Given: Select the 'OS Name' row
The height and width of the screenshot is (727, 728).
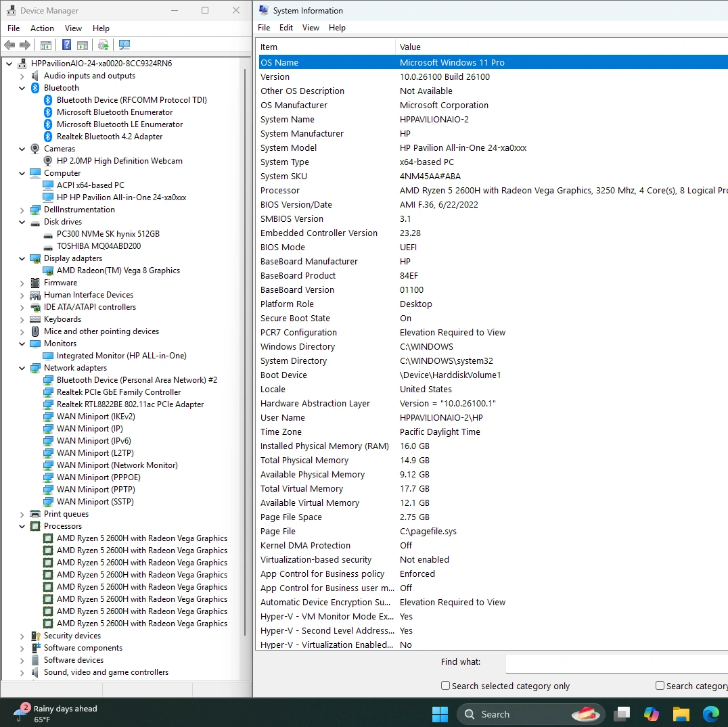Looking at the screenshot, I should tap(493, 62).
